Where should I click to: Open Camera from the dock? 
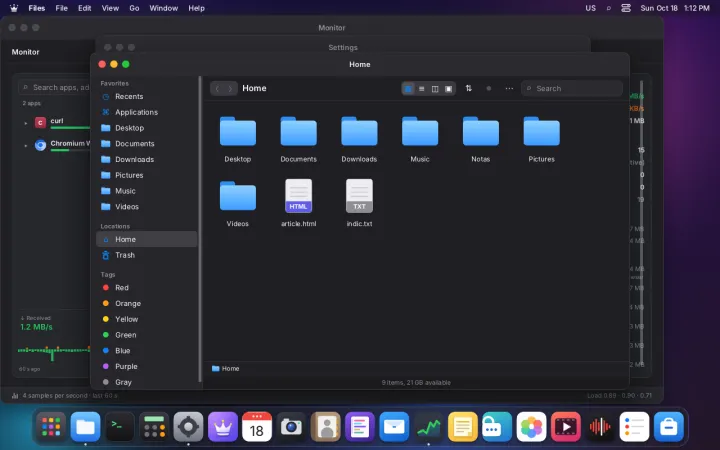pos(291,427)
